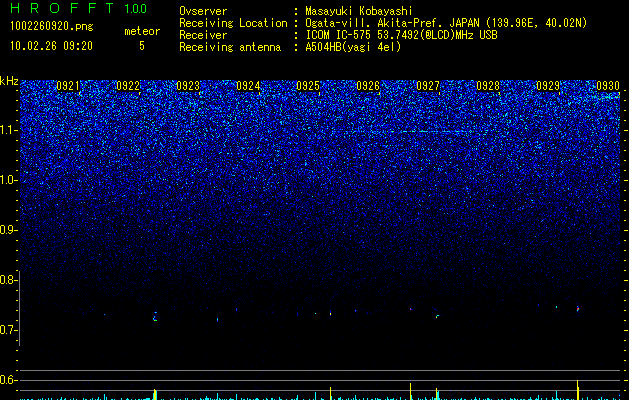Select the A504HB(yagi 4el) antenna text
Viewport: 629px width, 400px height.
pos(353,47)
